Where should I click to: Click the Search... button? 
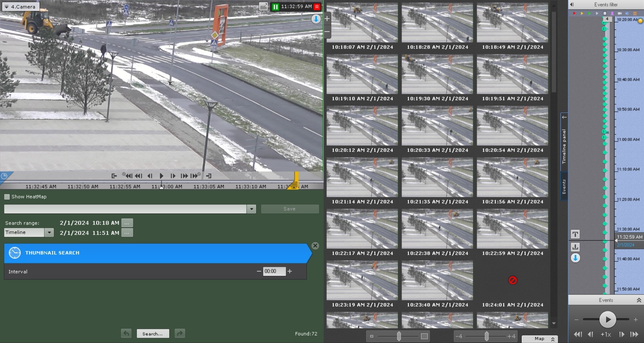tap(152, 334)
